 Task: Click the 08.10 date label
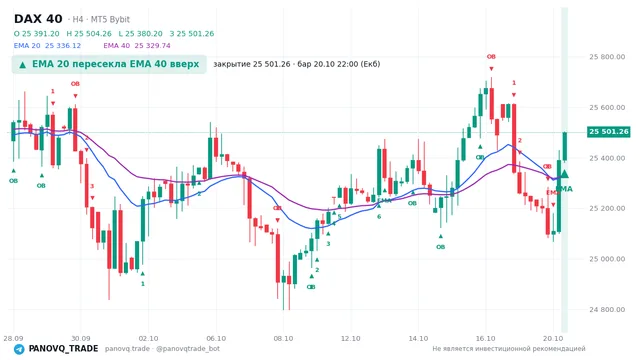(x=283, y=338)
